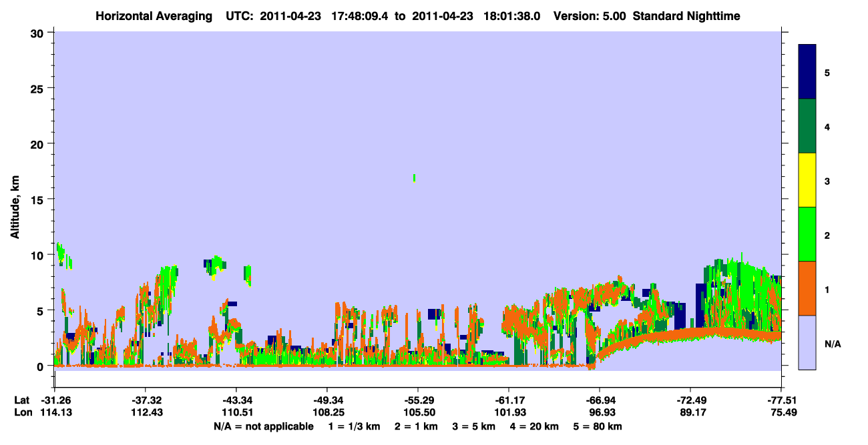Click the dark blue level 5 color swatch
This screenshot has height=445, width=868.
(x=807, y=72)
